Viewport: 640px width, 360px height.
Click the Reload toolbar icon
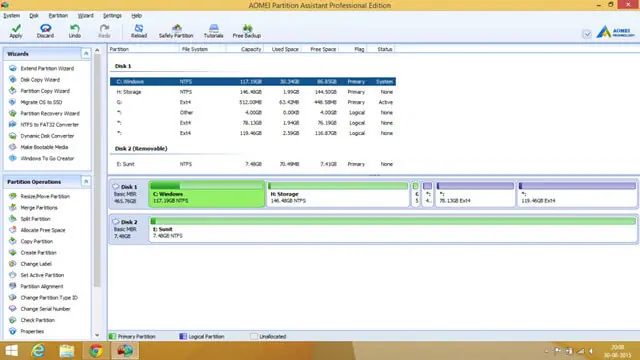point(139,31)
